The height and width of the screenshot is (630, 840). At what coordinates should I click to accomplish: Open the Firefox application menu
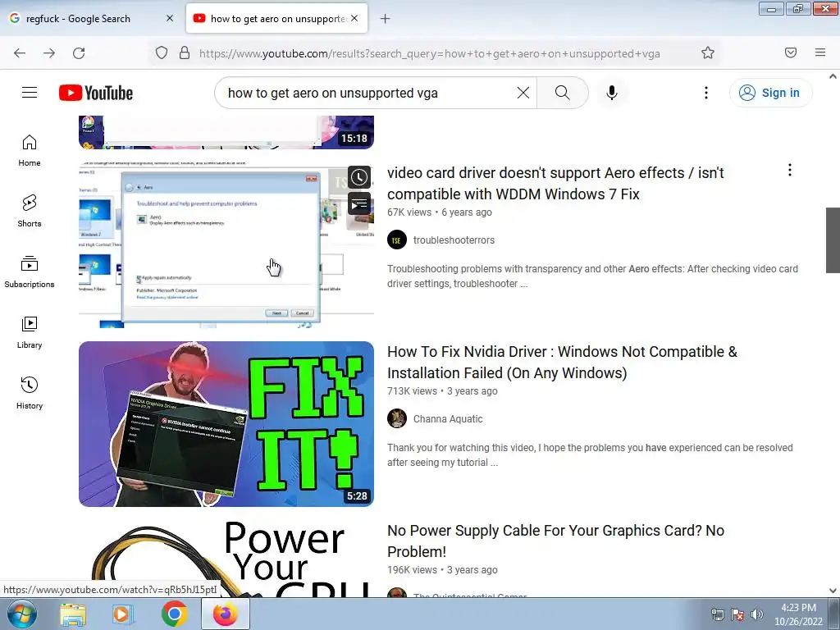[820, 52]
